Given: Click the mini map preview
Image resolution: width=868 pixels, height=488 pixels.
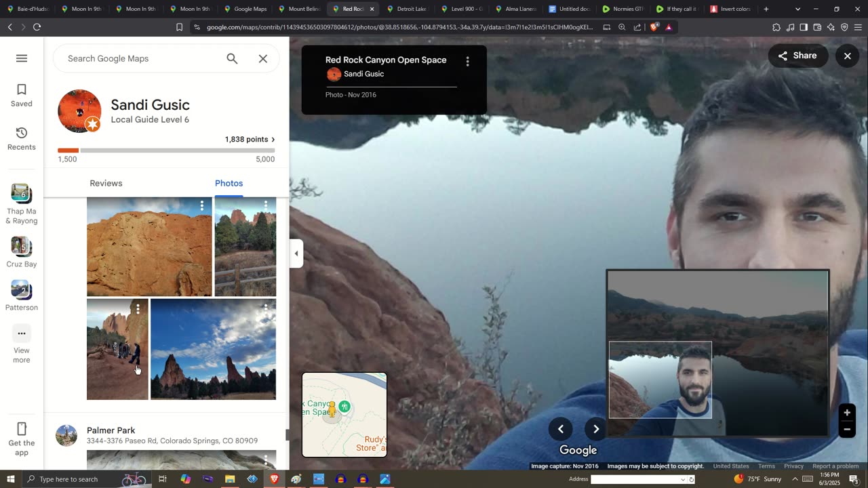Looking at the screenshot, I should pyautogui.click(x=344, y=414).
